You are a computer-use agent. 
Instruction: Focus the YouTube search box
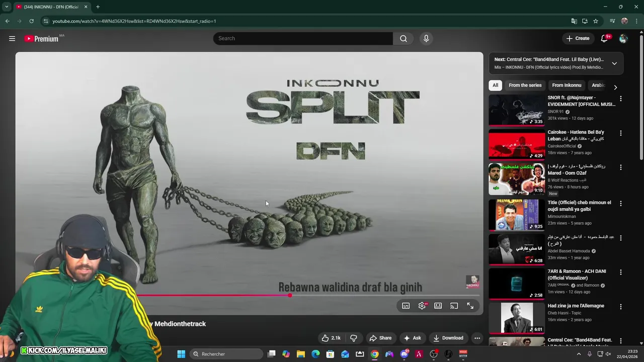303,39
